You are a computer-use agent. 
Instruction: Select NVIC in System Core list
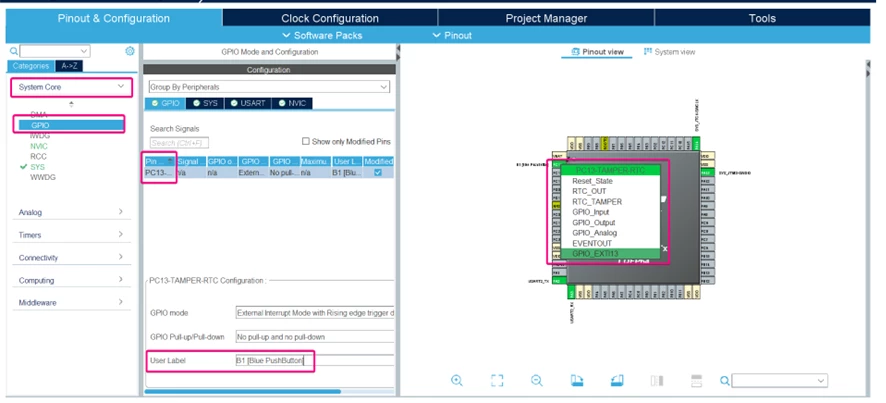tap(39, 146)
